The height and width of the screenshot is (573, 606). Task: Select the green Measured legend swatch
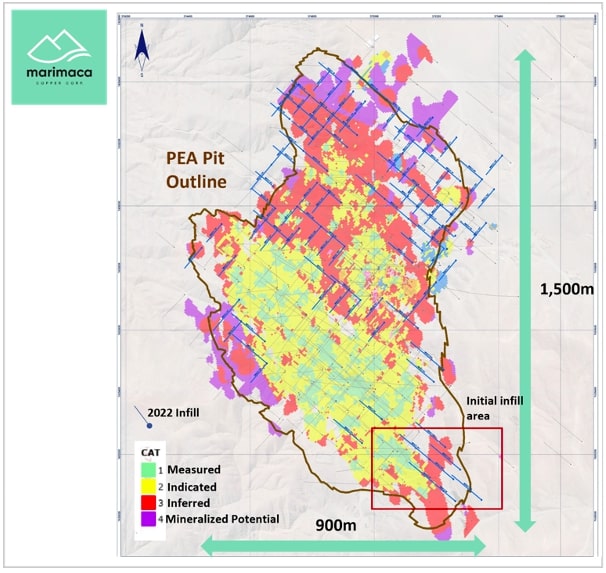coord(149,470)
